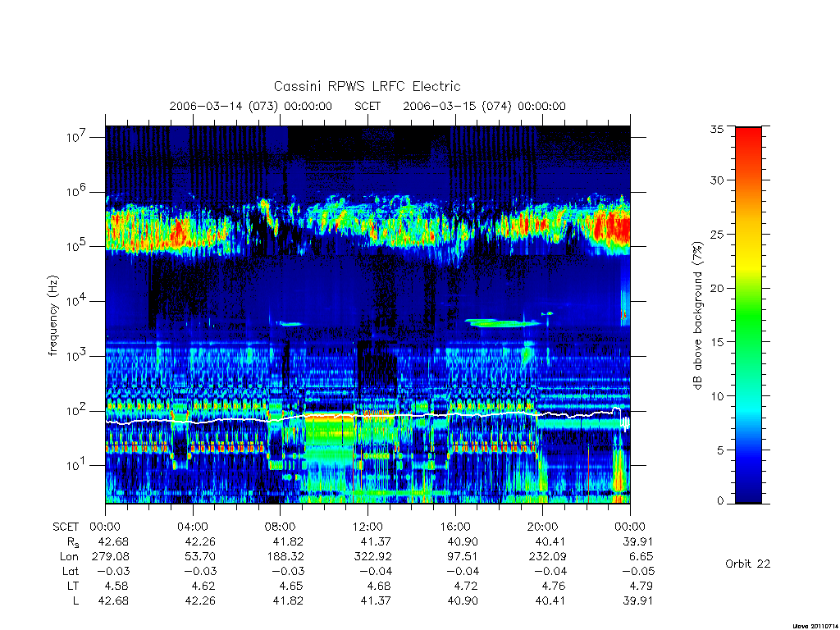The image size is (840, 630).
Task: Click the 35 label on the color scale
Action: (x=717, y=130)
